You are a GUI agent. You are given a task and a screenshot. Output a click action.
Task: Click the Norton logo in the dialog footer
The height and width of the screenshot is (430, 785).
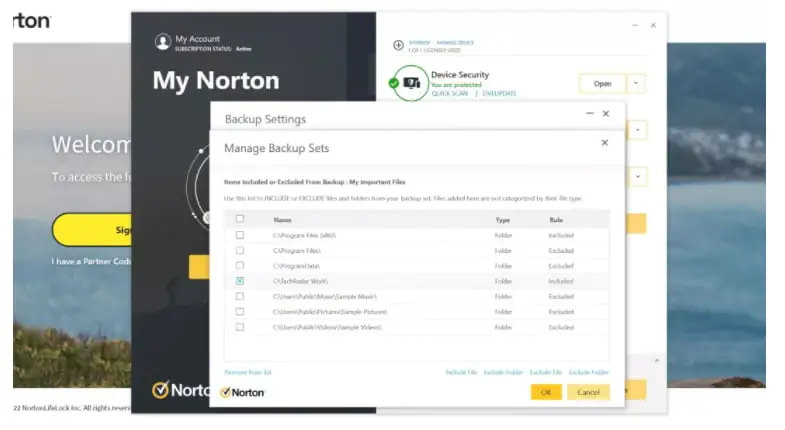pyautogui.click(x=241, y=392)
